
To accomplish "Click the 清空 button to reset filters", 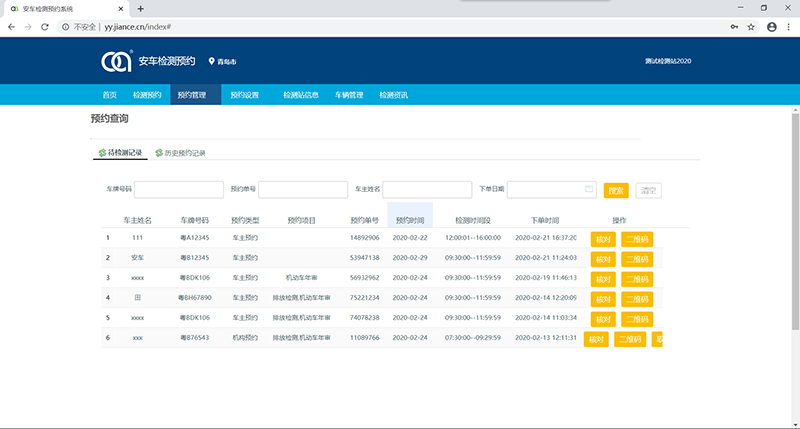I will (x=648, y=191).
